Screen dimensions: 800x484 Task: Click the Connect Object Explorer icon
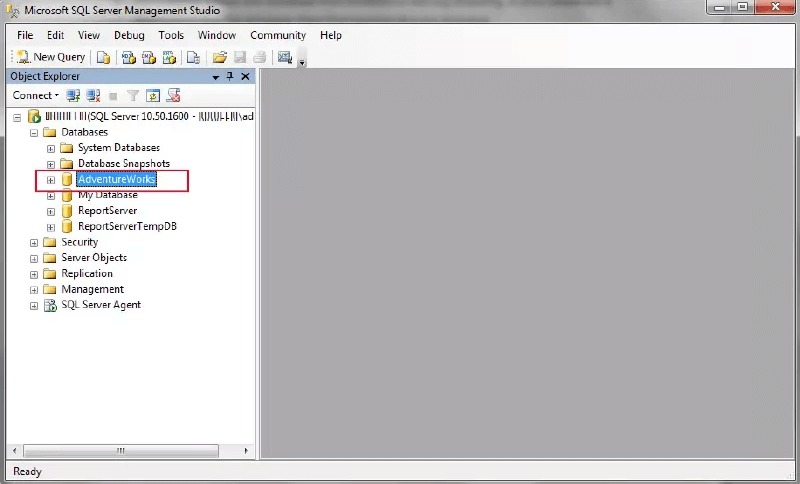pos(73,95)
